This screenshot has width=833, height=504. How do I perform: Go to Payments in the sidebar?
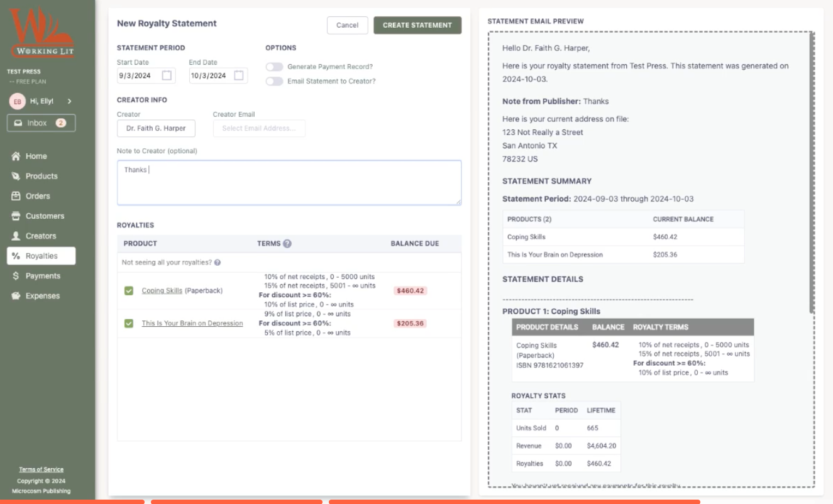[x=41, y=276]
